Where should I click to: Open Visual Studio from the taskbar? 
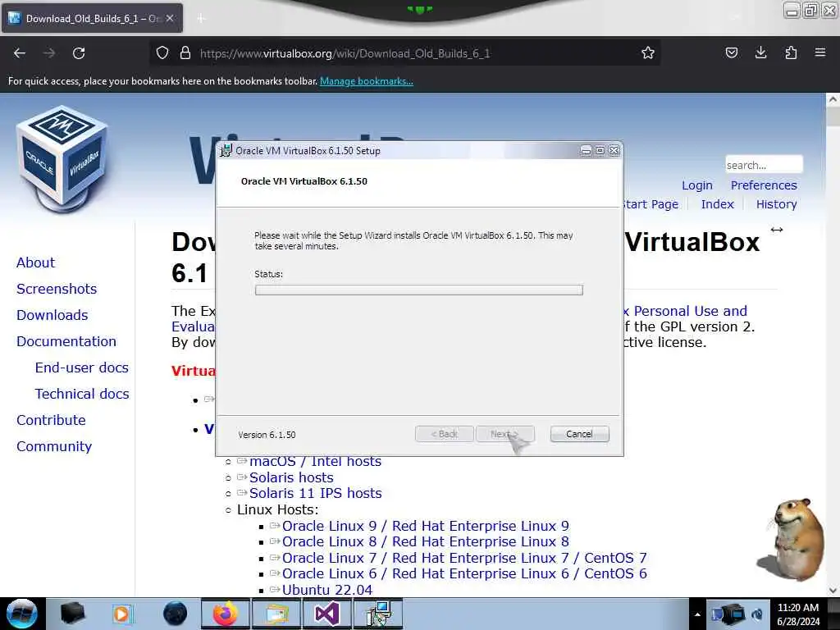click(x=326, y=614)
